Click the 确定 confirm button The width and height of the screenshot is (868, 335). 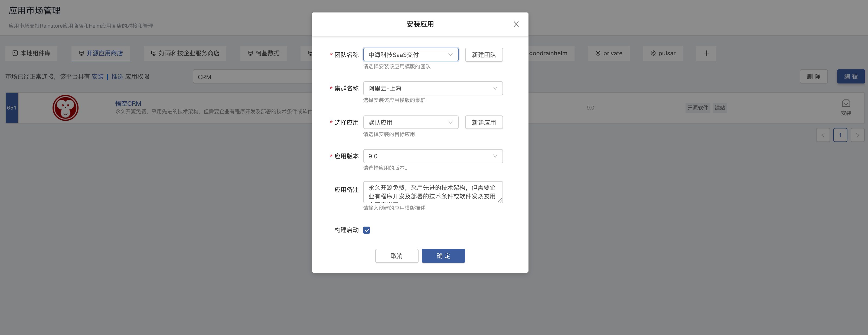[443, 256]
